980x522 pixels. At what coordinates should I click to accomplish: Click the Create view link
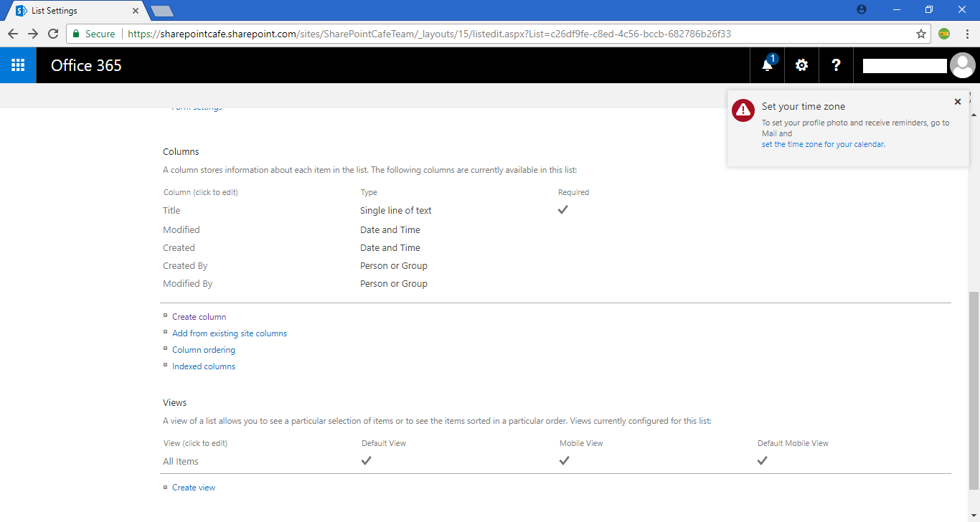coord(194,488)
